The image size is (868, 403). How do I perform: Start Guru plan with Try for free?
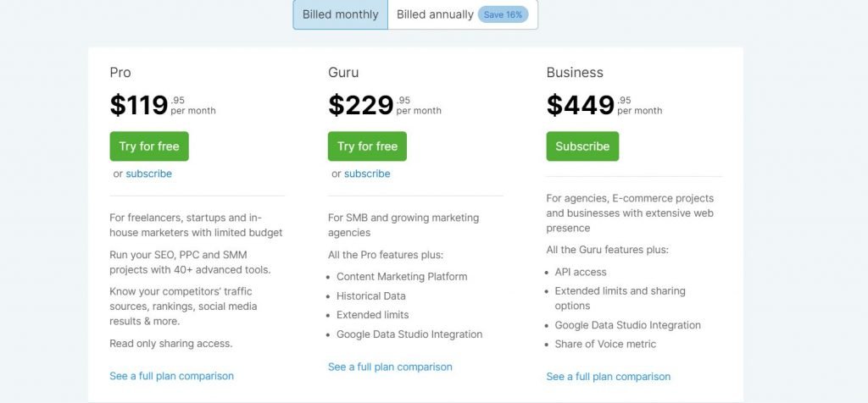pyautogui.click(x=367, y=146)
